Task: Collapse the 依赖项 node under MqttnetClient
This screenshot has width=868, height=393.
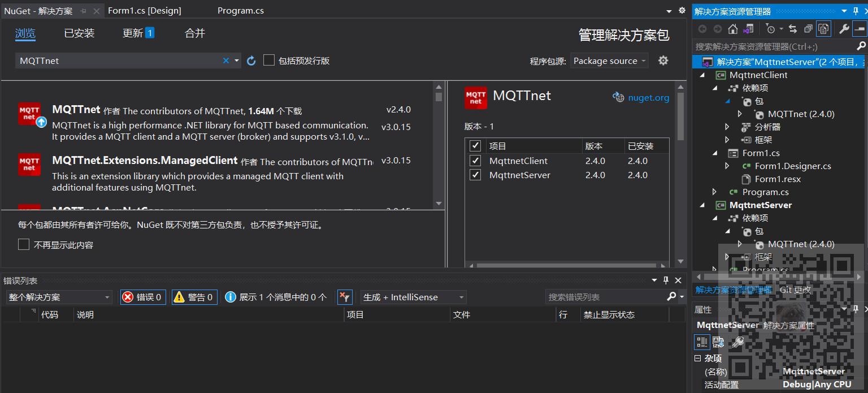Action: pyautogui.click(x=715, y=88)
